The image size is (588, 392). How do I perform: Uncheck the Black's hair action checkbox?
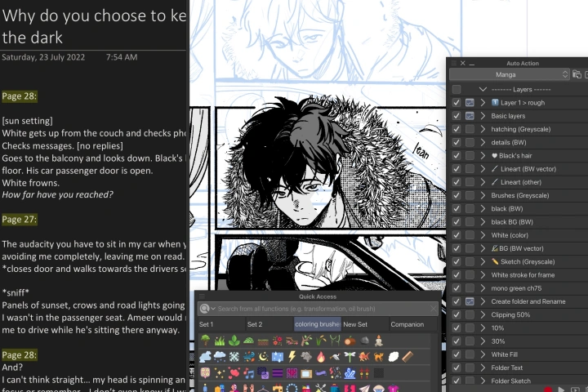(456, 155)
